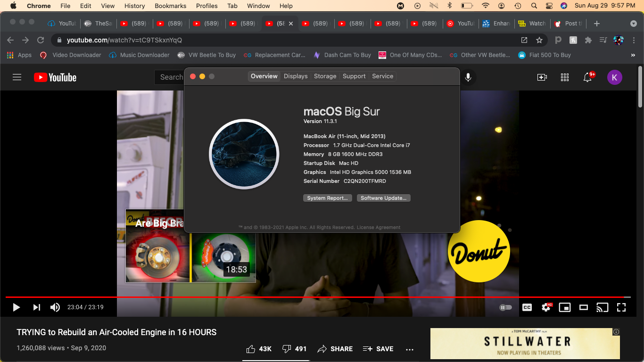The height and width of the screenshot is (362, 644).
Task: Open the YouTube hamburger guide menu
Action: [x=17, y=77]
